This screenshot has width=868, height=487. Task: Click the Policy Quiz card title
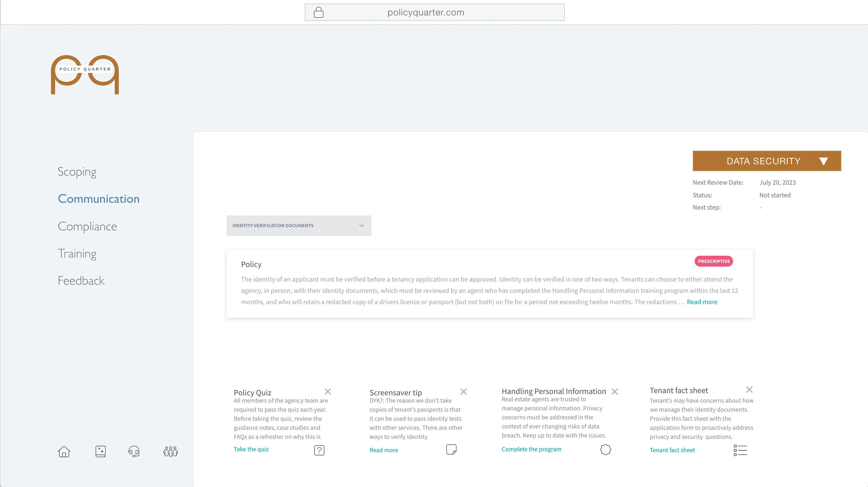coord(252,393)
